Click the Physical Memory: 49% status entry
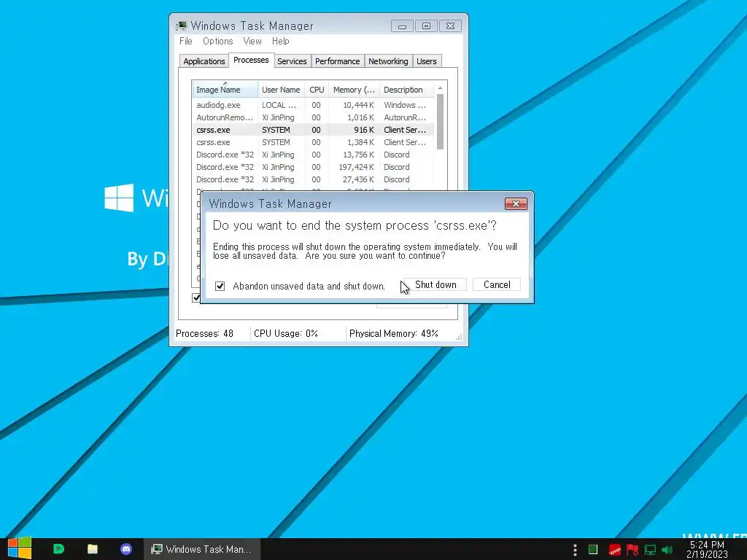This screenshot has width=747, height=560. point(393,333)
